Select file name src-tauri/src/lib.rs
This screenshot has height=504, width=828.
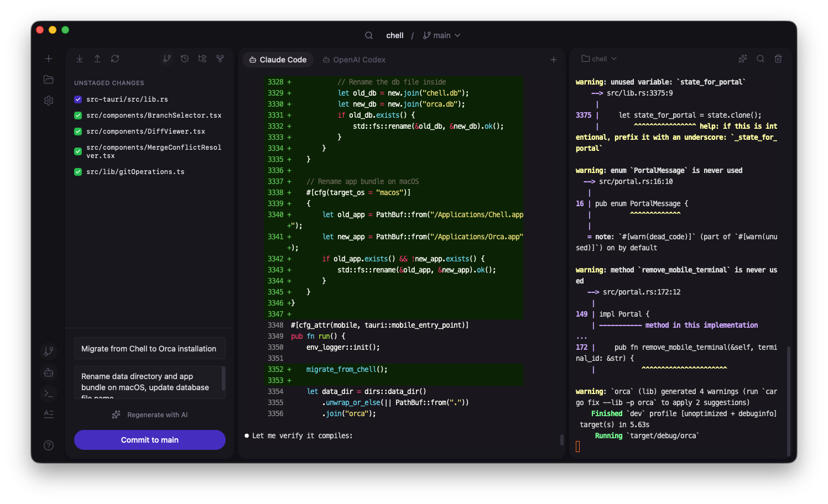coord(127,99)
